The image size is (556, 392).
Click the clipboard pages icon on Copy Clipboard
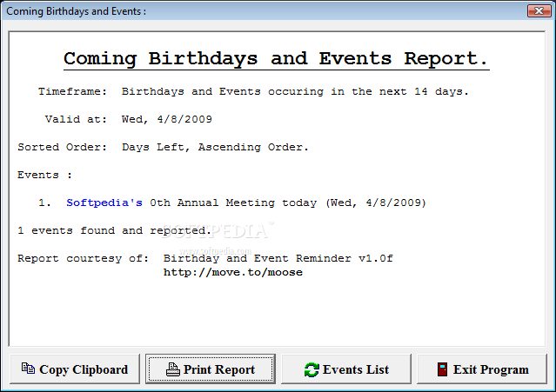[28, 369]
